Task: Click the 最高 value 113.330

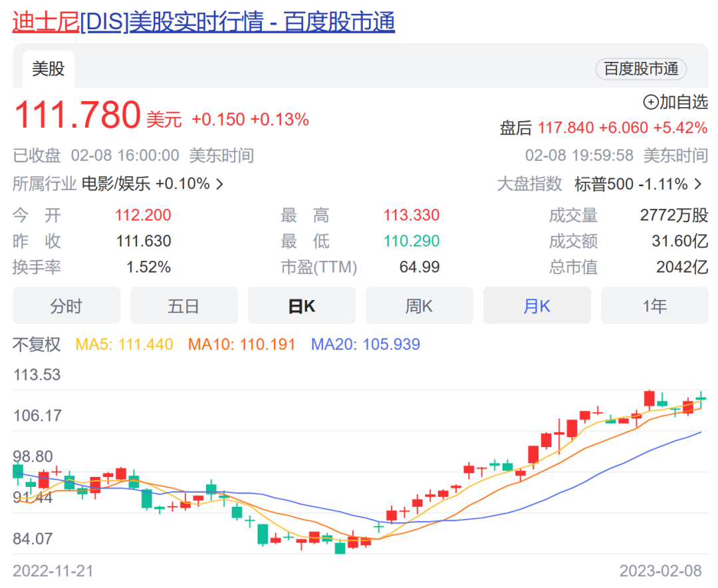Action: (412, 215)
